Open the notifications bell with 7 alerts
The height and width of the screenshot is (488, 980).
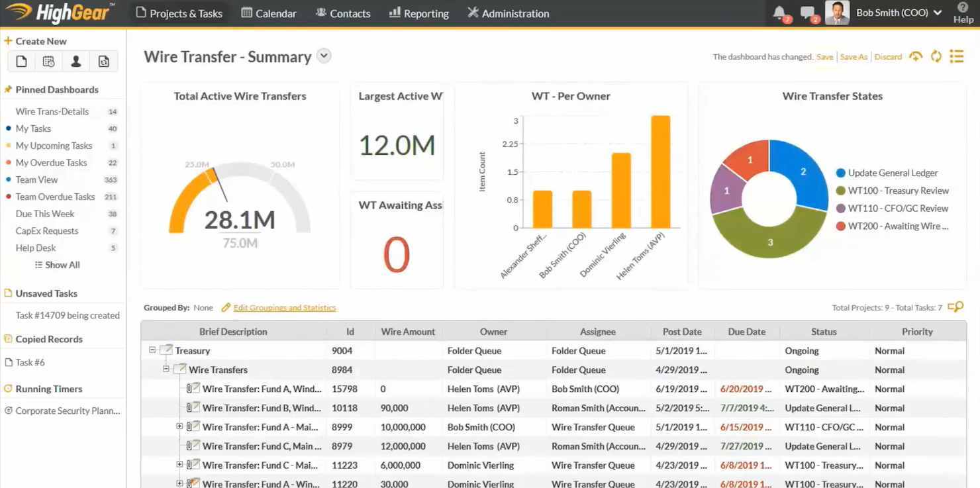(x=781, y=13)
